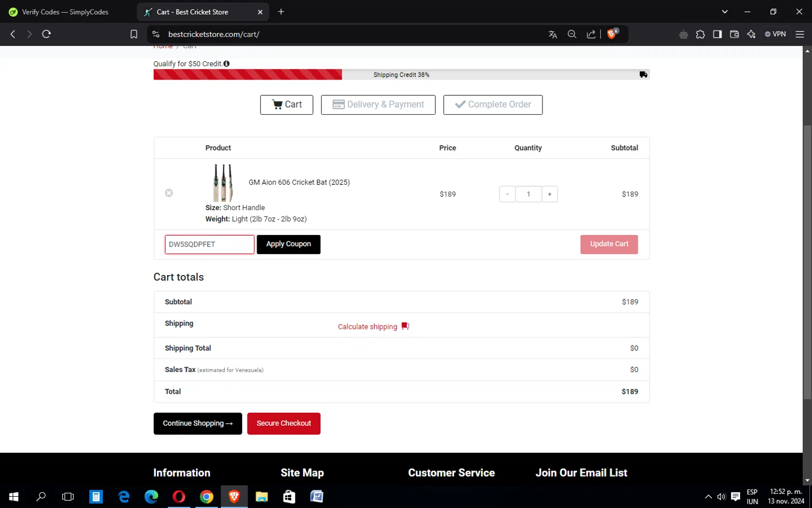Screen dimensions: 812x508
Task: Go to Delivery & Payment step
Action: click(x=378, y=105)
